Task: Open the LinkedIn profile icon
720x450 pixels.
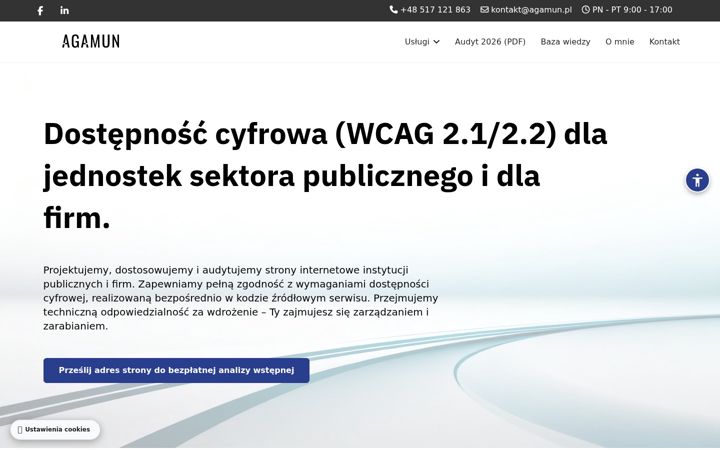Action: click(64, 10)
